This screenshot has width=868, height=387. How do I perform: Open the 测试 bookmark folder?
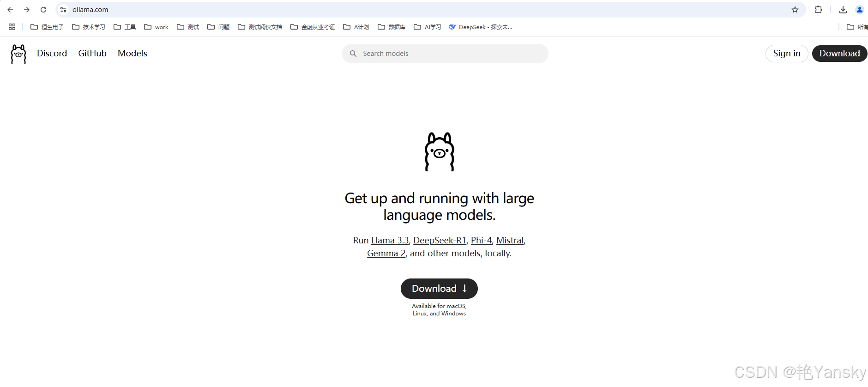188,27
